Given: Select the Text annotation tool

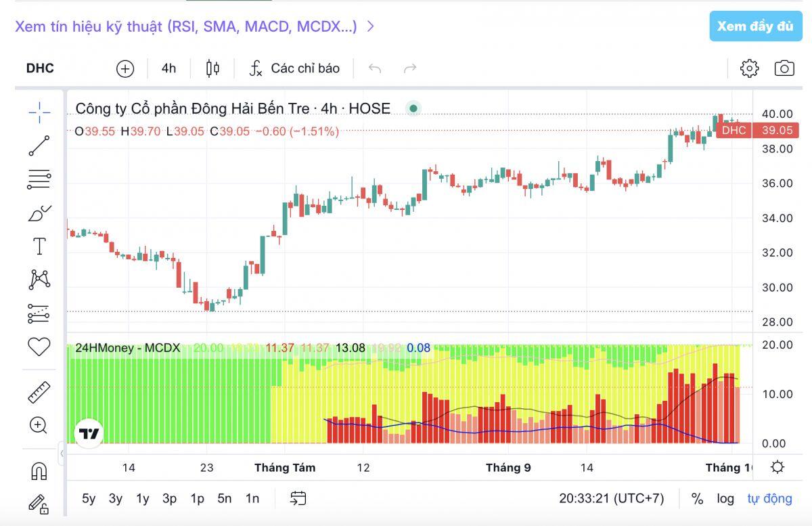Looking at the screenshot, I should pyautogui.click(x=39, y=246).
